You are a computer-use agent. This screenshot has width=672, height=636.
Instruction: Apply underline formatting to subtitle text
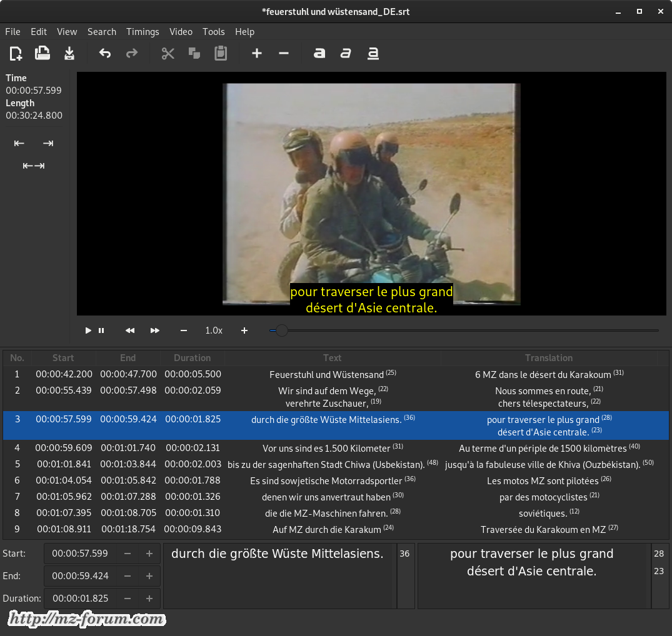373,54
